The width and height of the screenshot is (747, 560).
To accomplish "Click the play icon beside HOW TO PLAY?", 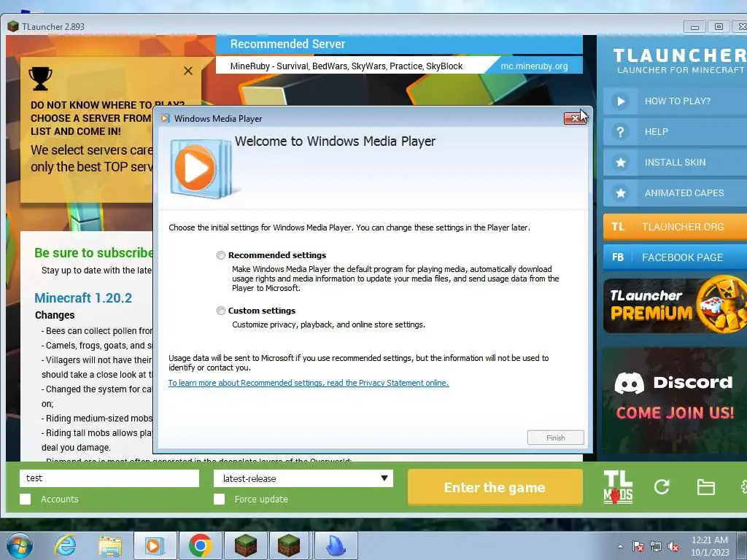I will [x=620, y=101].
